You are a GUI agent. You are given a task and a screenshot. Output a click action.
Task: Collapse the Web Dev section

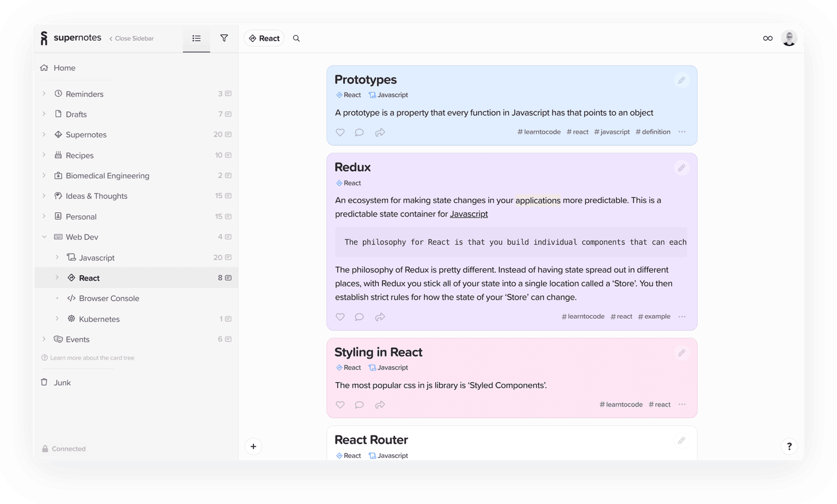click(x=44, y=237)
